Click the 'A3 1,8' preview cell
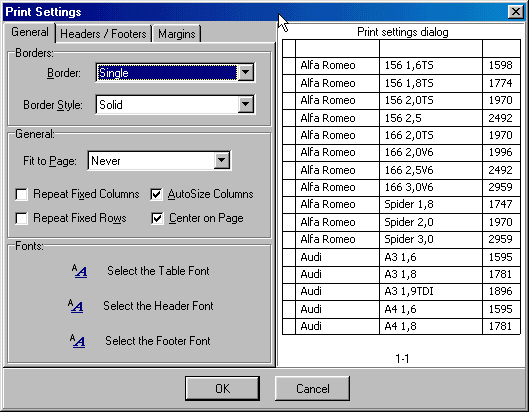The height and width of the screenshot is (412, 529). click(431, 275)
